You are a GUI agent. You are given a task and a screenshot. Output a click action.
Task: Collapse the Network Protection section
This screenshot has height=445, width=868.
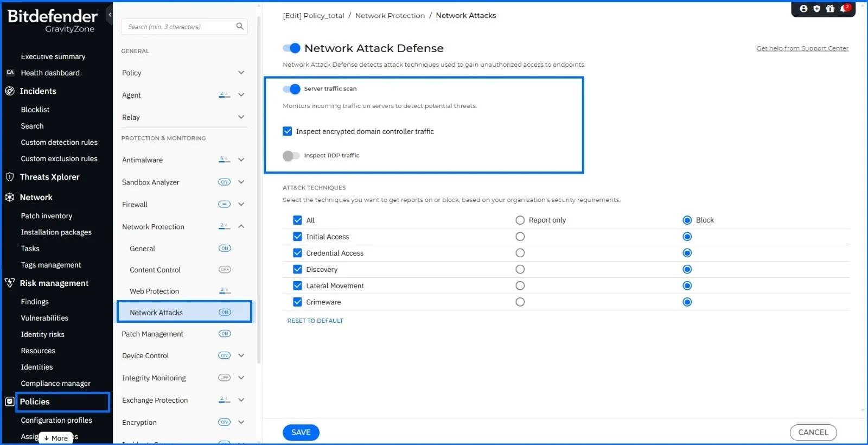pyautogui.click(x=241, y=227)
